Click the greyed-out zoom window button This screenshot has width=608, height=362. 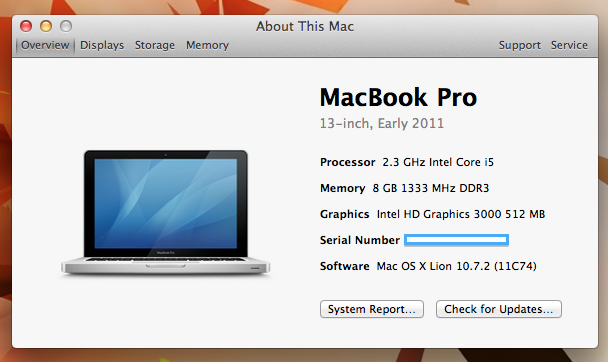(66, 26)
